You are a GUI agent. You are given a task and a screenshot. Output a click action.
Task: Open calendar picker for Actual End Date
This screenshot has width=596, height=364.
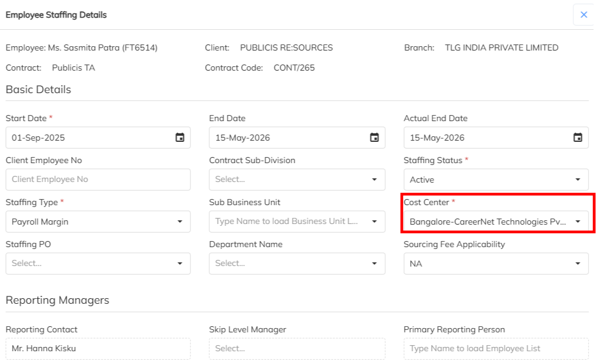(578, 138)
